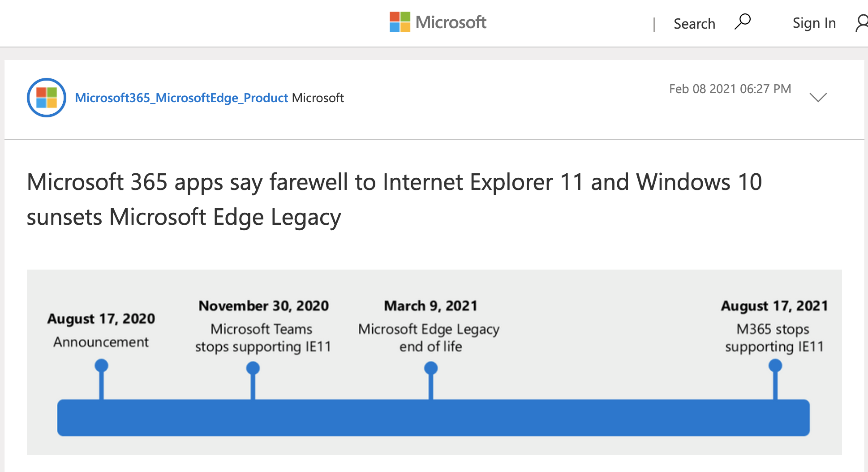Click the August 17, 2020 timeline marker
This screenshot has width=868, height=472.
[x=102, y=366]
